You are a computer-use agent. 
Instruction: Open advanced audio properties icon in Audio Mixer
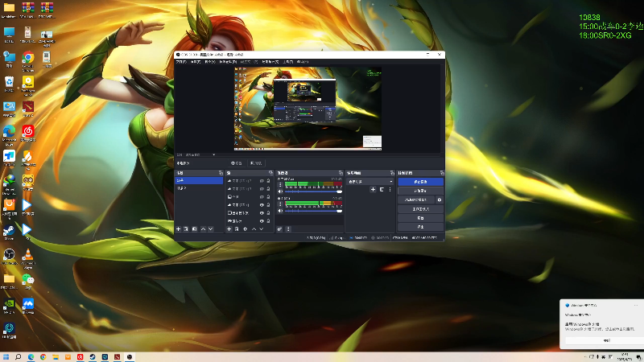(279, 229)
